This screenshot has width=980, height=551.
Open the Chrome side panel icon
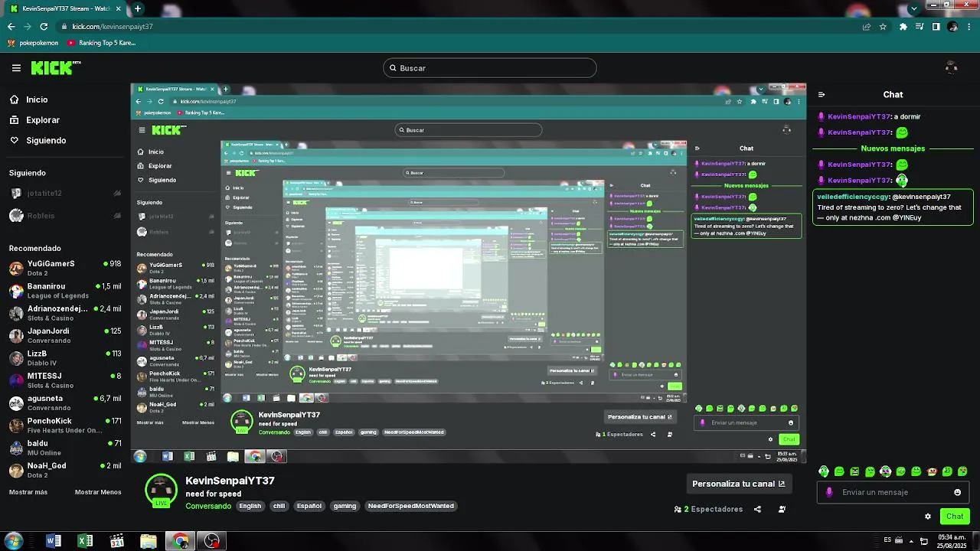(x=936, y=26)
